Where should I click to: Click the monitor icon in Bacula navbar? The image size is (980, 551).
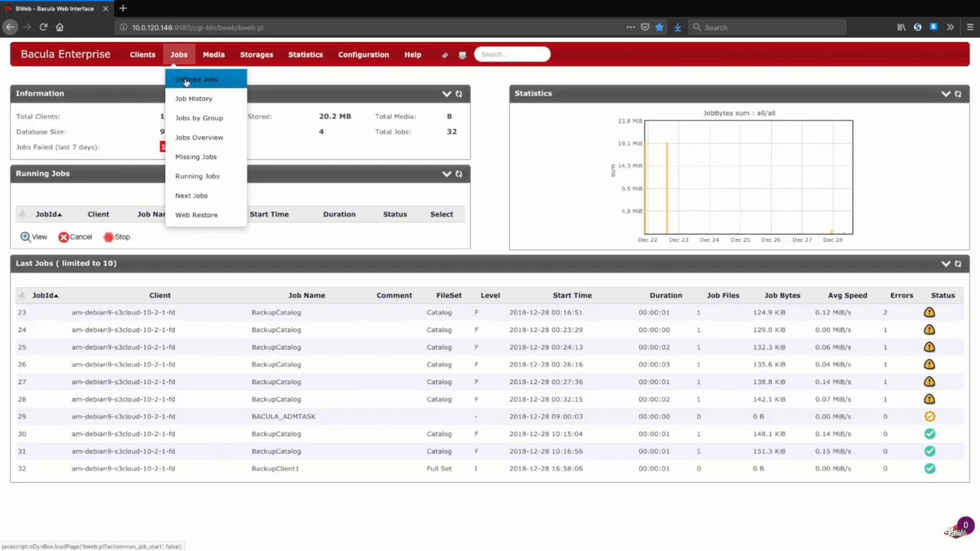[x=462, y=55]
